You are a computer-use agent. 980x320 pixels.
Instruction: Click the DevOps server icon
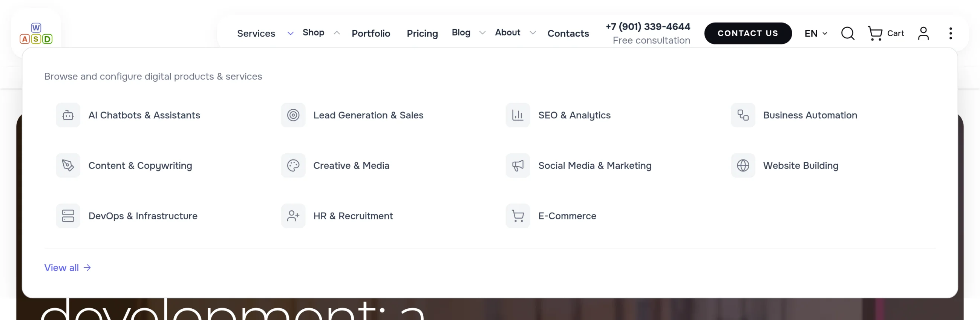[68, 216]
